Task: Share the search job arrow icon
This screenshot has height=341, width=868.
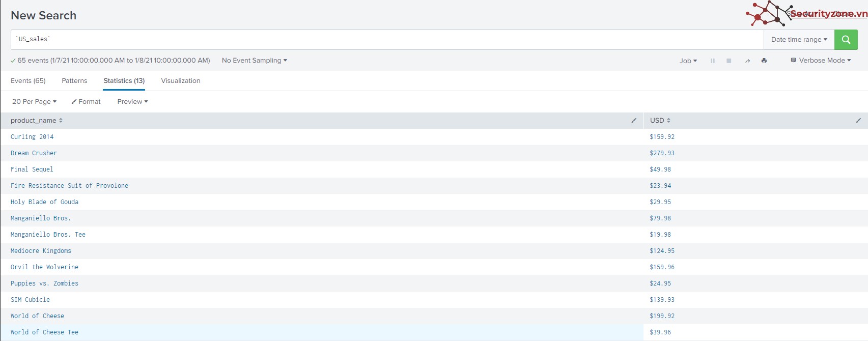Action: (x=747, y=61)
